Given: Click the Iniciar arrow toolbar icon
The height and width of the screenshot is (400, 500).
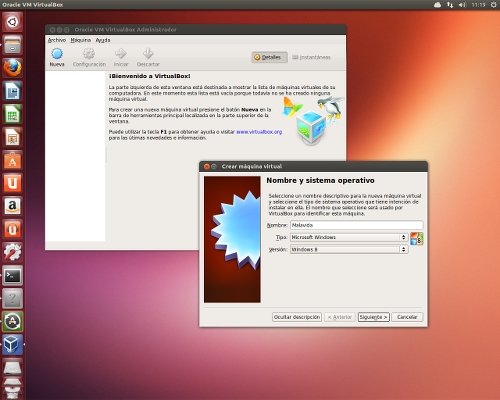Looking at the screenshot, I should (121, 57).
